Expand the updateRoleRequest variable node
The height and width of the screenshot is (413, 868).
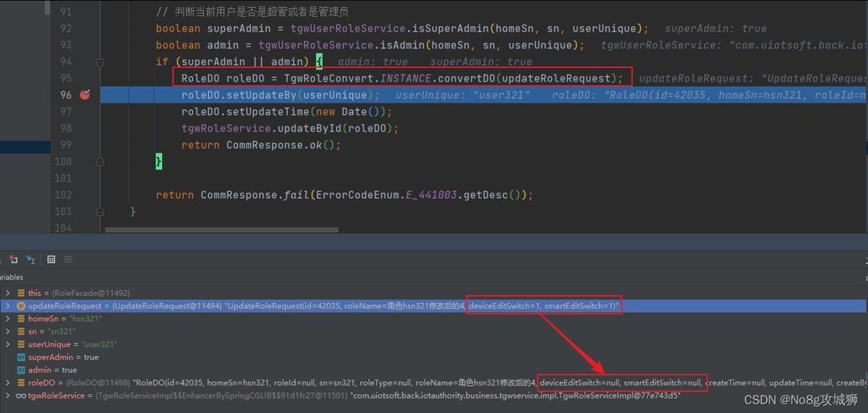(8, 306)
